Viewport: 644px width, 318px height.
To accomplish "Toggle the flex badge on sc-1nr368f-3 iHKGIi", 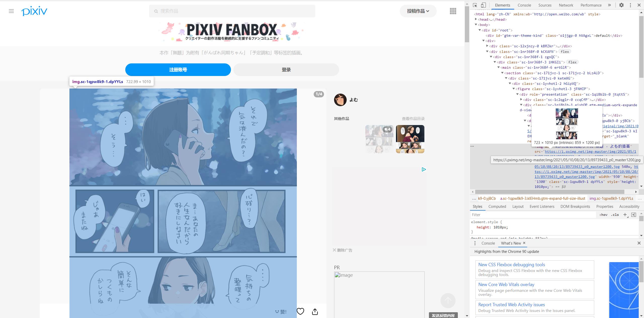I will coord(572,62).
